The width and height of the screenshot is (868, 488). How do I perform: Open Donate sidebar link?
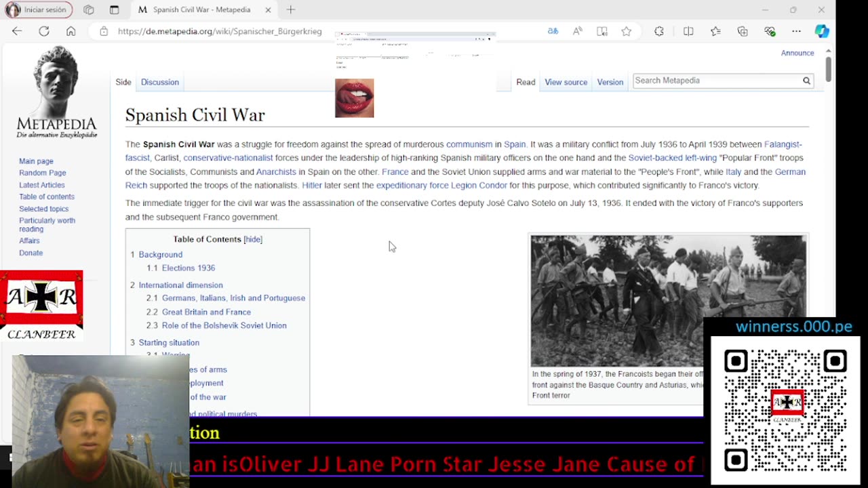[x=31, y=253]
